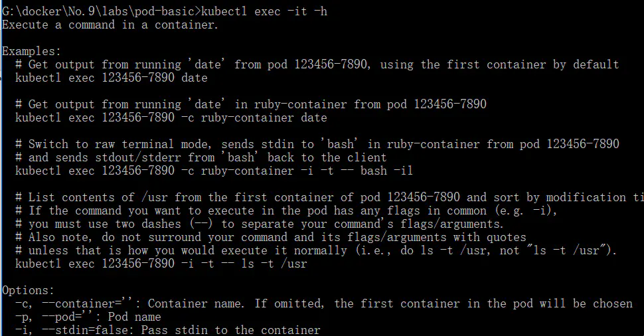Click the 'unless that is how you would execute' line
644x336 pixels.
317,250
